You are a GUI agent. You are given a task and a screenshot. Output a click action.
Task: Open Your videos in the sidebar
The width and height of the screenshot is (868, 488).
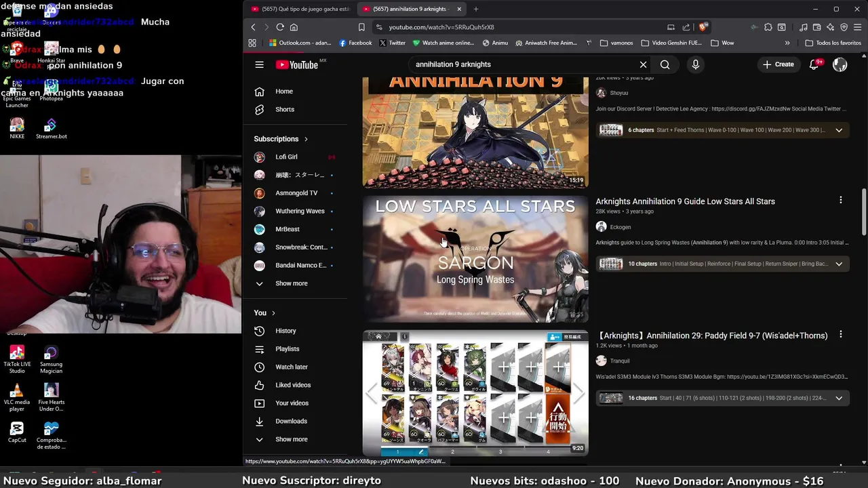pyautogui.click(x=292, y=403)
